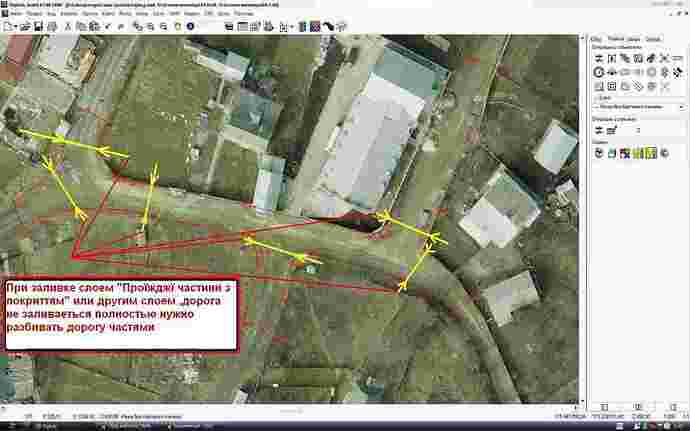Click the diagonal lines icon in right panel

click(638, 86)
